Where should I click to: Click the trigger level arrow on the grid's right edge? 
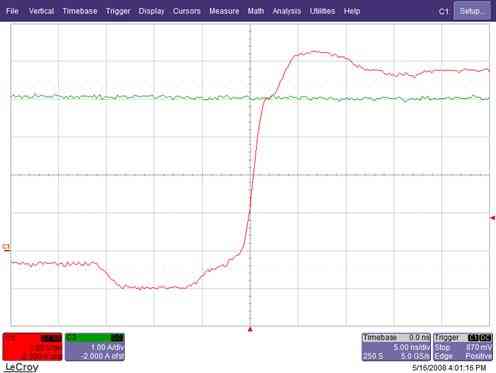pos(492,218)
